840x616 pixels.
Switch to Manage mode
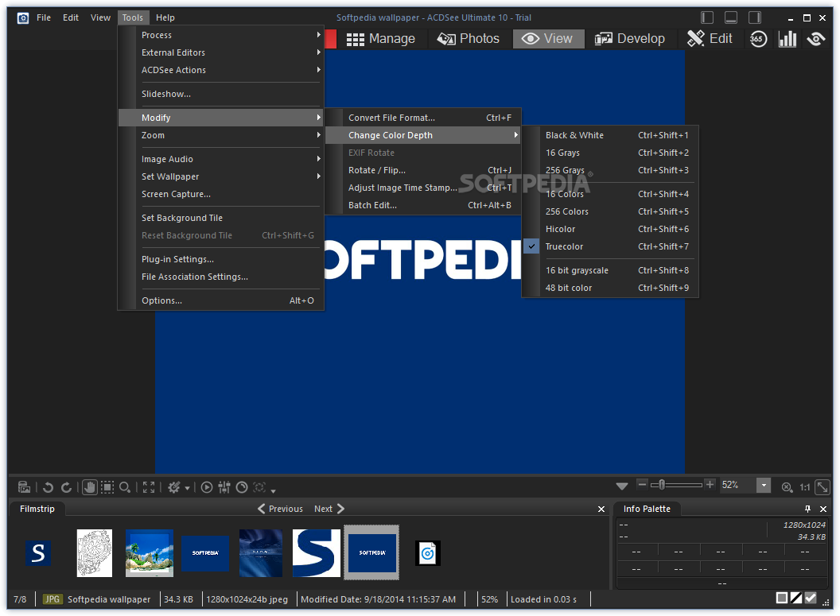point(381,38)
